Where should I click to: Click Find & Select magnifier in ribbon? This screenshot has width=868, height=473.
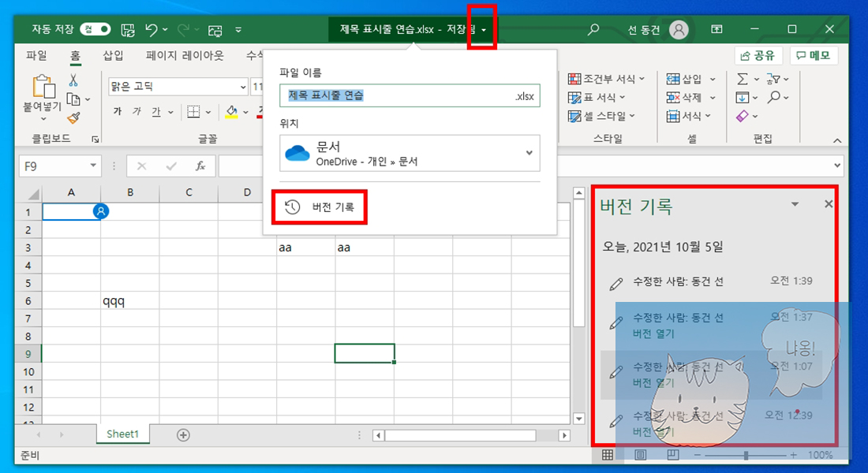click(x=773, y=98)
